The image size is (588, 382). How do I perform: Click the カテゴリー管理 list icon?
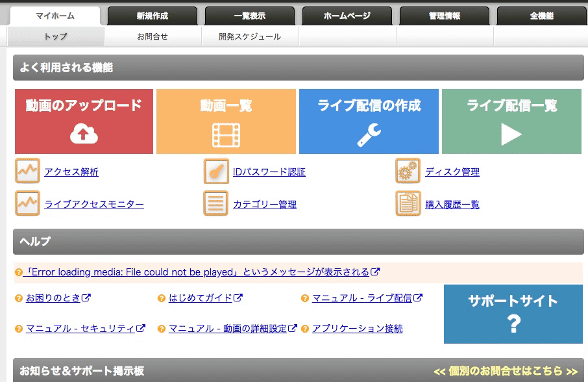pyautogui.click(x=216, y=204)
